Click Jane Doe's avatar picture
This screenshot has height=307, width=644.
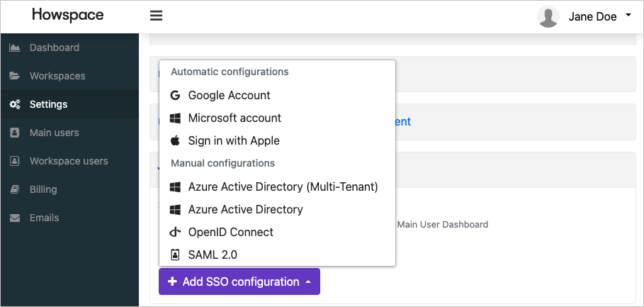[548, 16]
